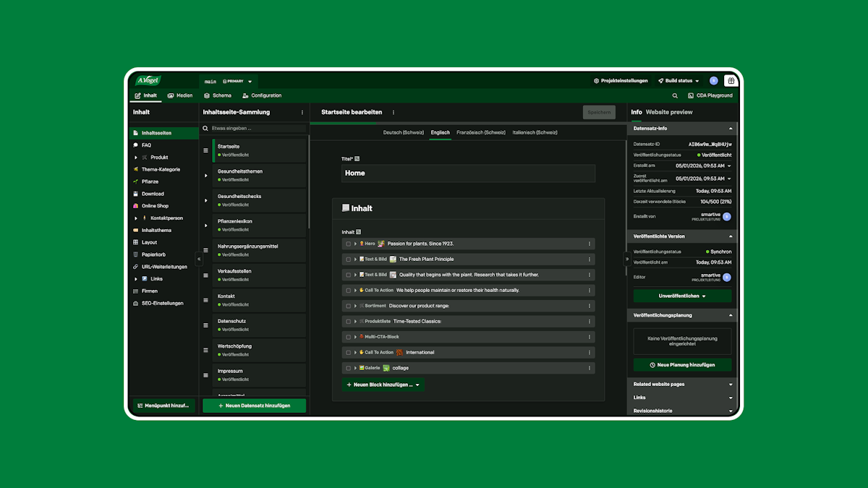Open Inhaltsseite-Sammlung three-dot menu
Image resolution: width=868 pixels, height=488 pixels.
pyautogui.click(x=302, y=113)
